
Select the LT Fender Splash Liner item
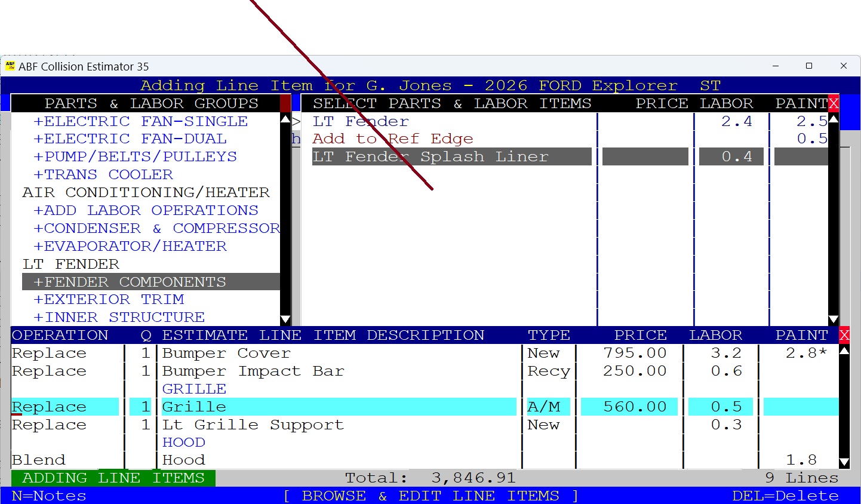point(430,156)
